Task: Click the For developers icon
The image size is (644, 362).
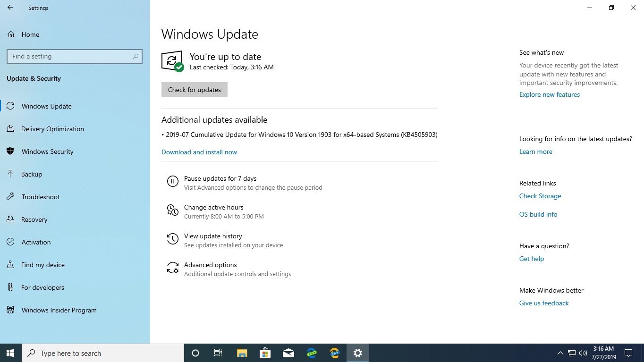Action: (10, 287)
